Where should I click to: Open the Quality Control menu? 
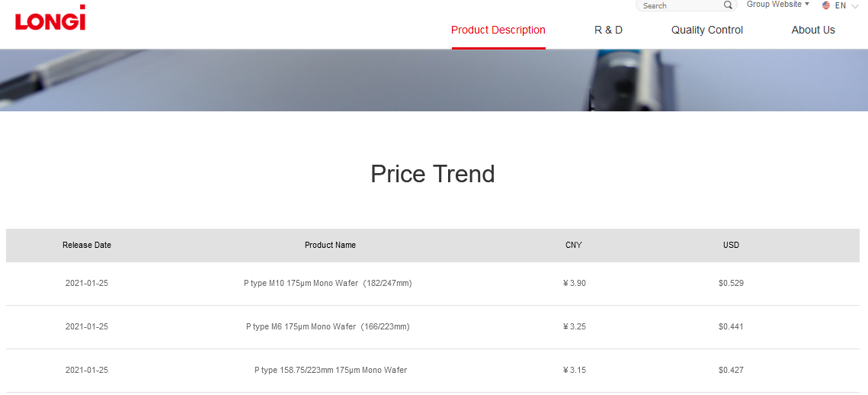click(x=707, y=31)
